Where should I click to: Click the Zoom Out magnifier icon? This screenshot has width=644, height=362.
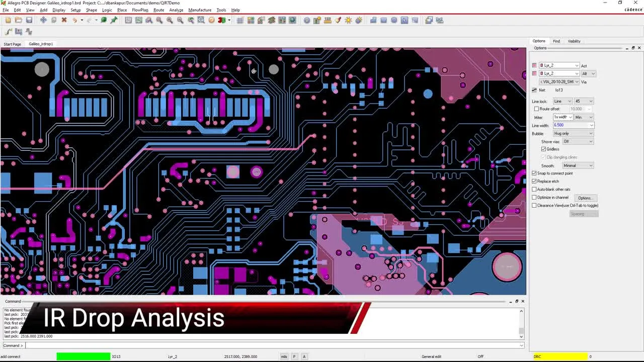tap(180, 20)
